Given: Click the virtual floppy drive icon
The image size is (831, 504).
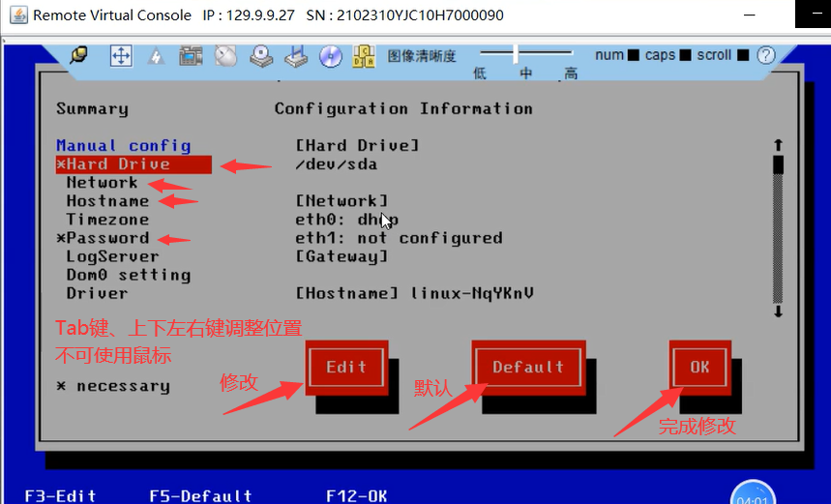Looking at the screenshot, I should [x=296, y=56].
